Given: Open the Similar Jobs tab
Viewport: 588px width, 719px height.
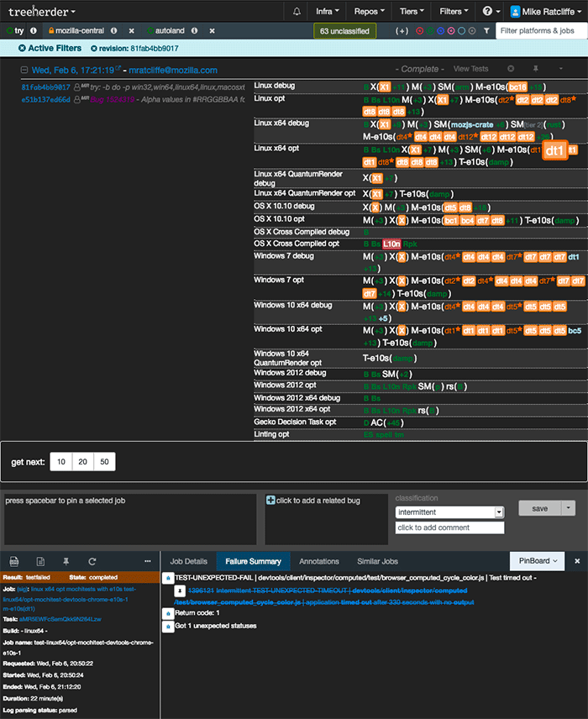Looking at the screenshot, I should 377,561.
